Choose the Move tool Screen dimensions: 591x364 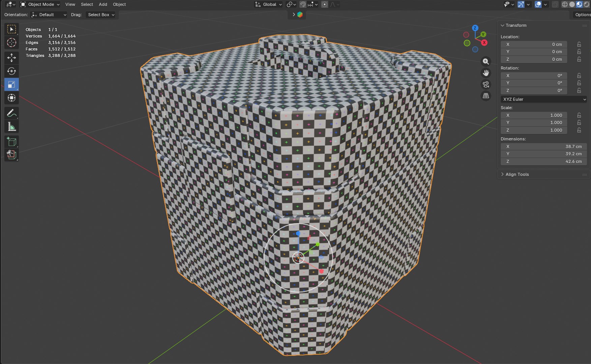pos(11,58)
